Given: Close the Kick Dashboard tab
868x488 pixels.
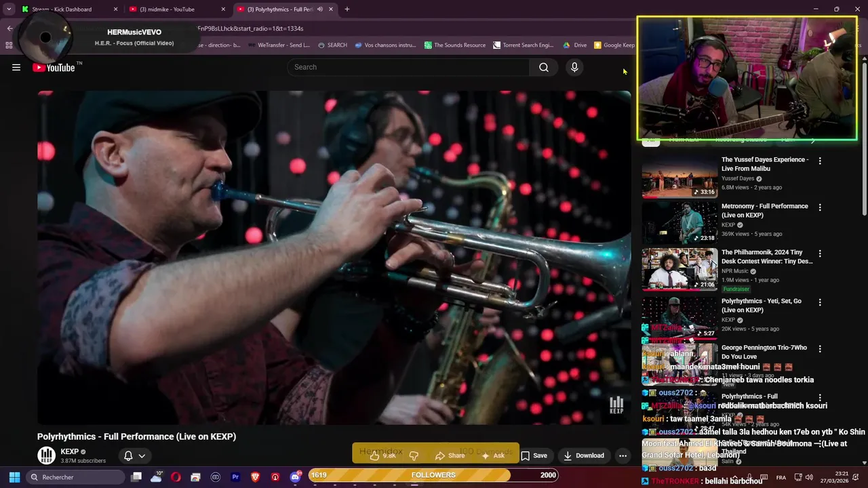Looking at the screenshot, I should click(x=115, y=9).
